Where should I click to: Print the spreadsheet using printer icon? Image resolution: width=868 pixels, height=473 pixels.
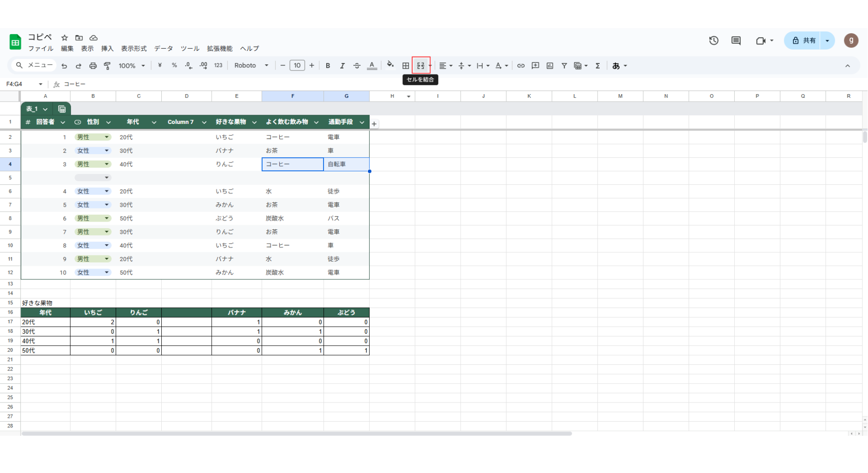[93, 66]
